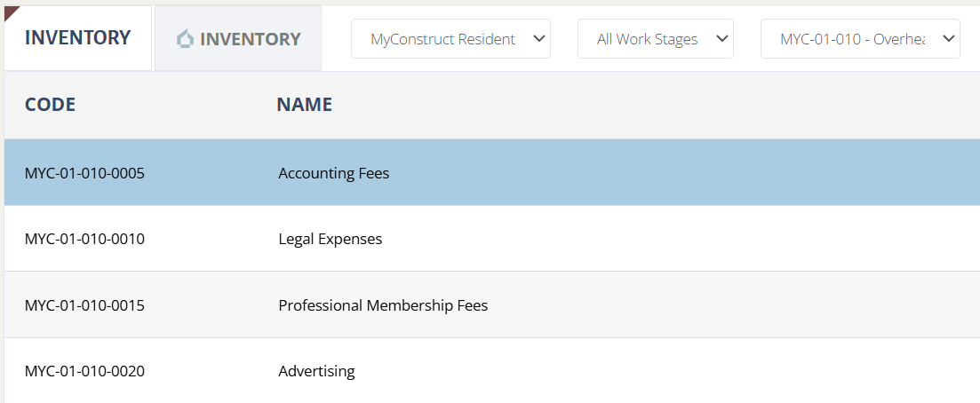Screen dimensions: 980x403
Task: Select the second INVENTORY tab with house logo
Action: pyautogui.click(x=238, y=39)
